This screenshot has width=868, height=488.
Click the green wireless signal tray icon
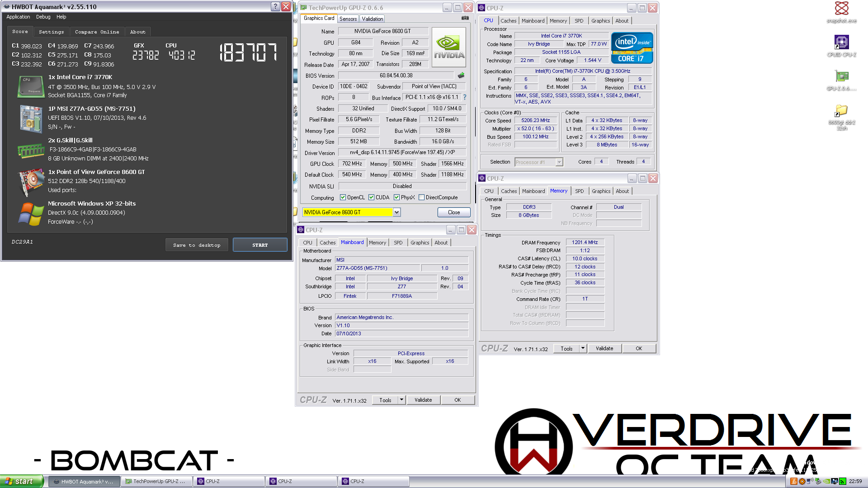[843, 481]
